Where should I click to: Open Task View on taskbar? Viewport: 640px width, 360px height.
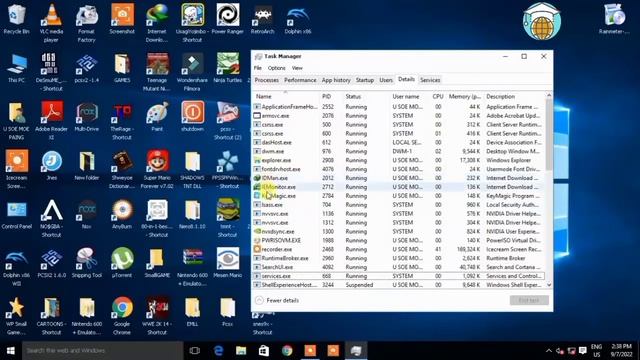pos(195,351)
